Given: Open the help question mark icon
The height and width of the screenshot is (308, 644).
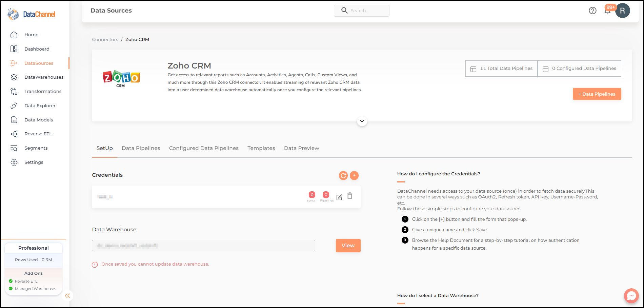Looking at the screenshot, I should point(592,11).
